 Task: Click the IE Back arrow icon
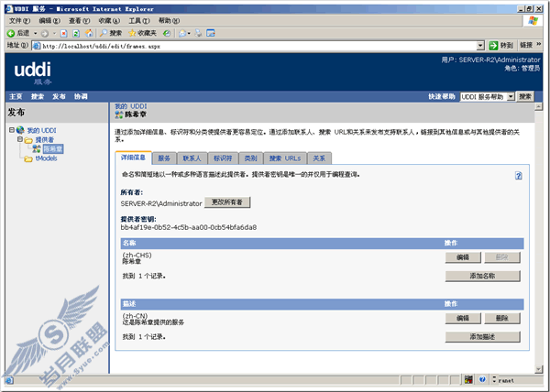[11, 33]
